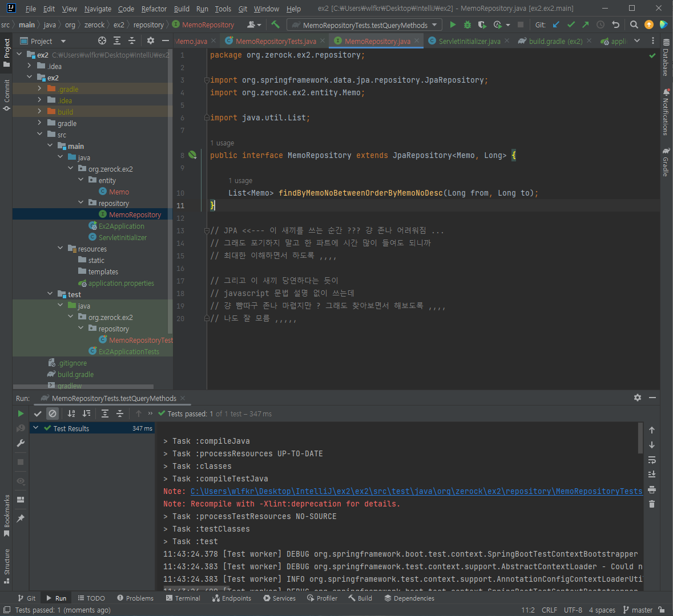Screen dimensions: 673x616
Task: Expand the build folder node
Action: 39,112
